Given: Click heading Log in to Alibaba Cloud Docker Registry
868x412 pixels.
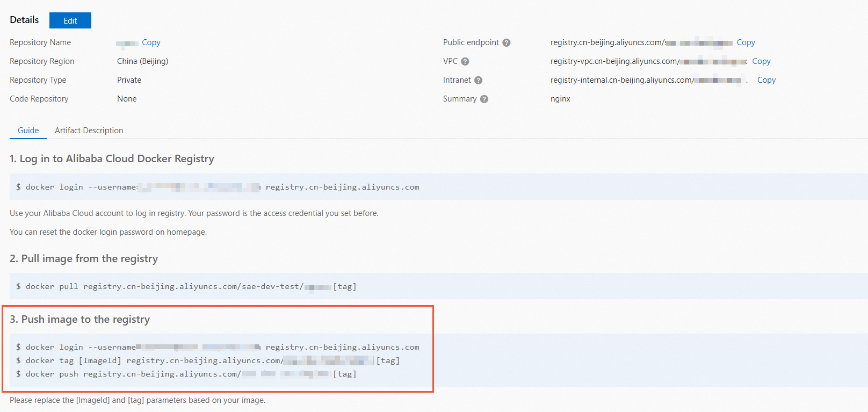Looking at the screenshot, I should 112,158.
